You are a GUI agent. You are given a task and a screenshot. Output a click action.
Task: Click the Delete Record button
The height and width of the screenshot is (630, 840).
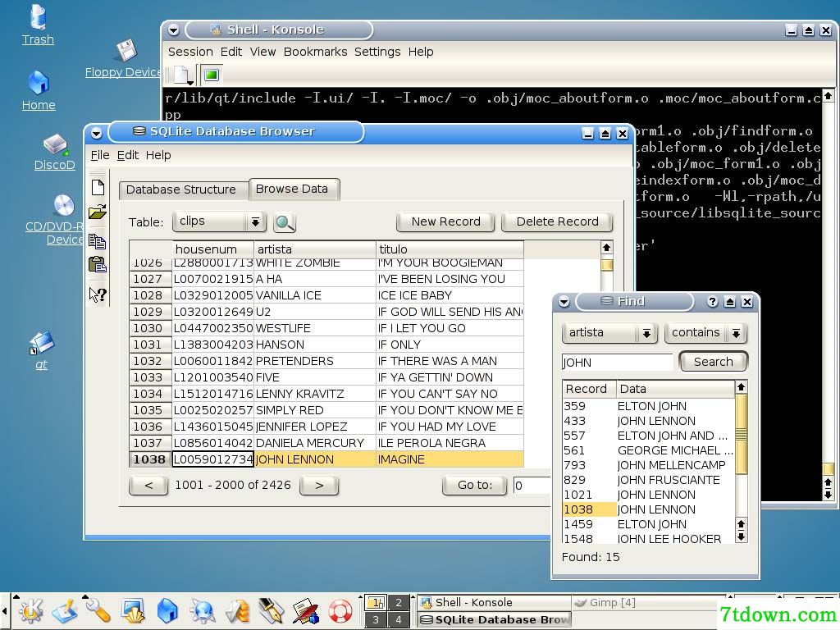point(557,221)
